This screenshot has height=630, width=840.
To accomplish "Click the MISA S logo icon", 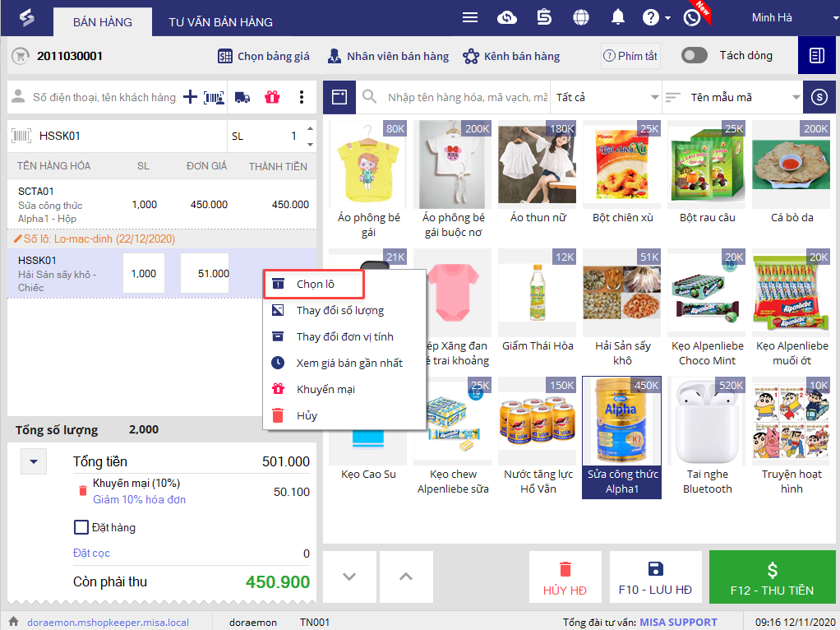I will pos(26,18).
